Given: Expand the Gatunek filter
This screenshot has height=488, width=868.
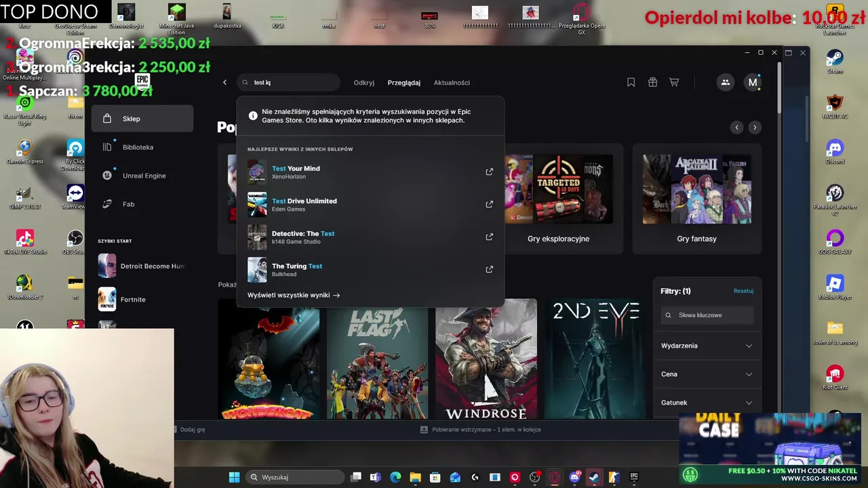Looking at the screenshot, I should tap(707, 403).
